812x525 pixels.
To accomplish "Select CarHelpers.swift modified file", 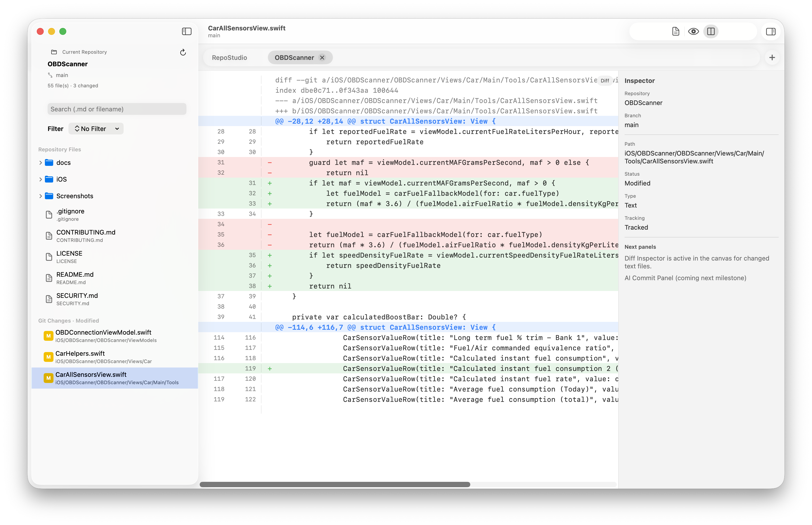I will 115,357.
